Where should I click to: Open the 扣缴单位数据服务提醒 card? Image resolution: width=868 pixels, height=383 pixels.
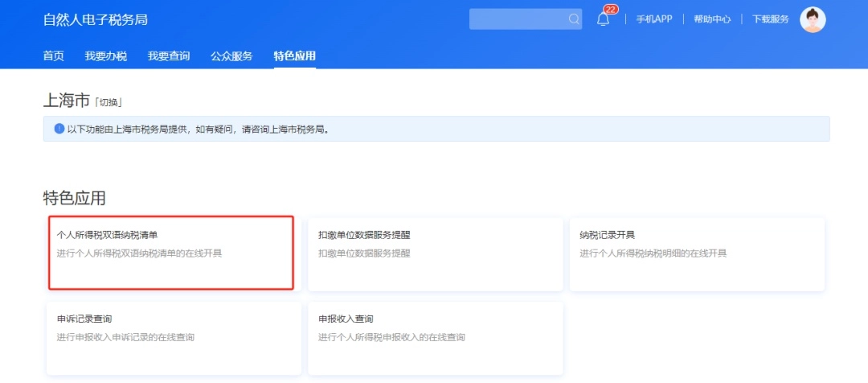(x=435, y=253)
